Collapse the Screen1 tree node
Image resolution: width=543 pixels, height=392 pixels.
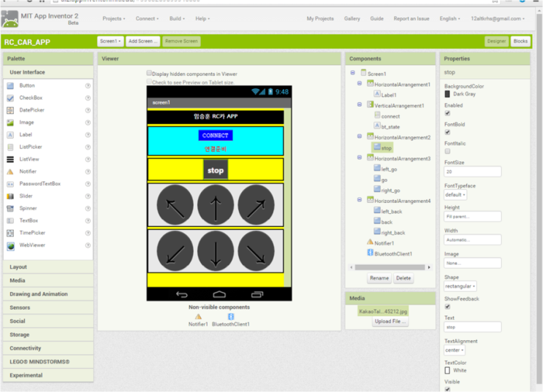click(352, 73)
